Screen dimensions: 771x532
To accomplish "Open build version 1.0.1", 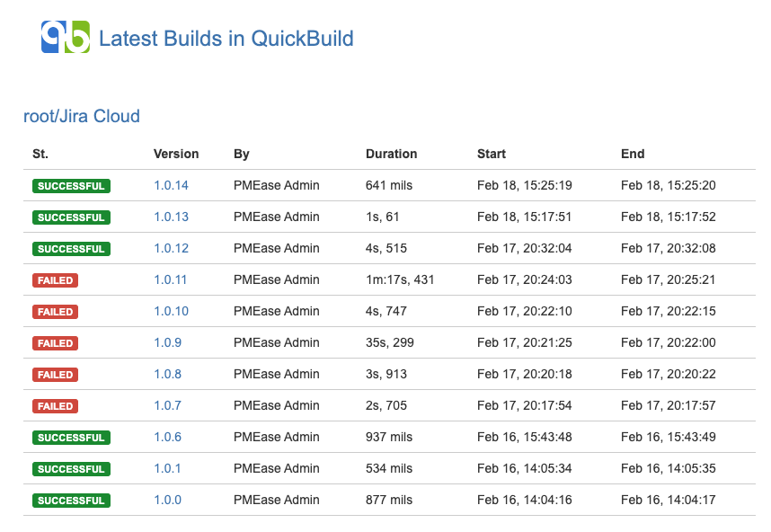I will pos(167,468).
